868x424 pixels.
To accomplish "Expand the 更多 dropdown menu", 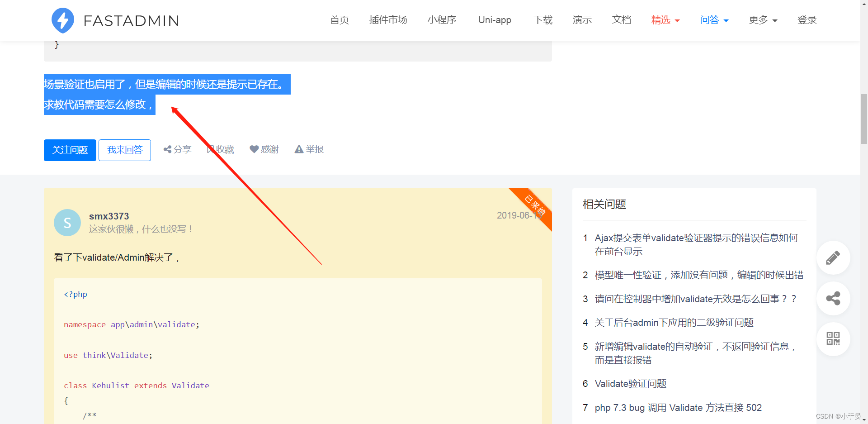I will [762, 20].
